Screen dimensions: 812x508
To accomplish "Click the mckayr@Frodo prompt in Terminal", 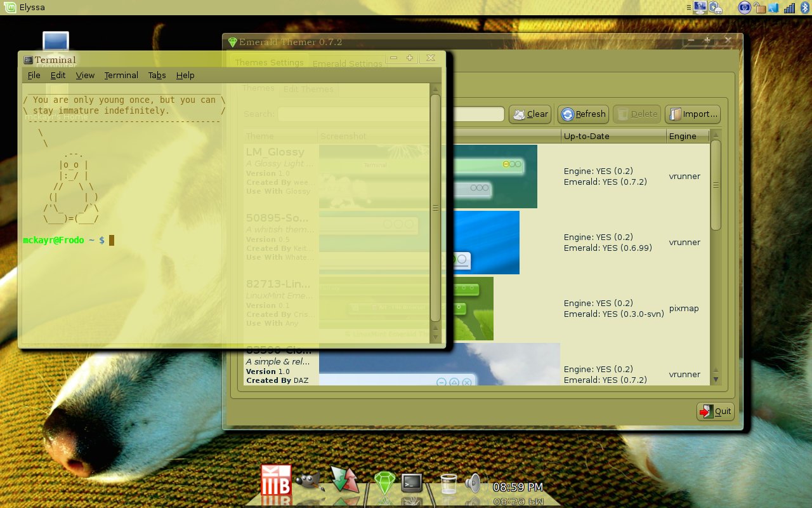I will (x=63, y=240).
